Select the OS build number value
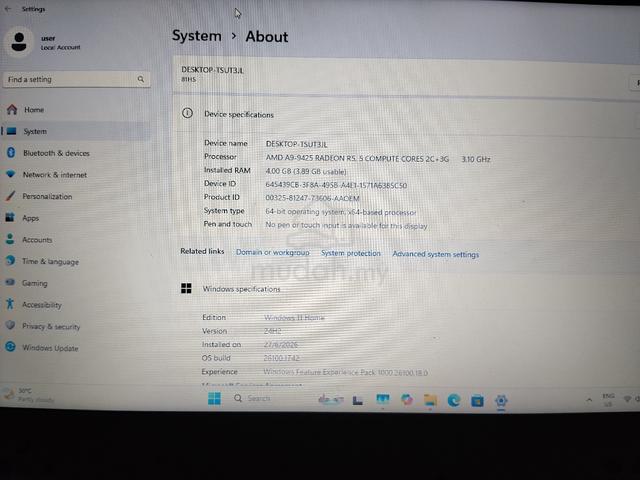The width and height of the screenshot is (640, 480). [x=282, y=358]
